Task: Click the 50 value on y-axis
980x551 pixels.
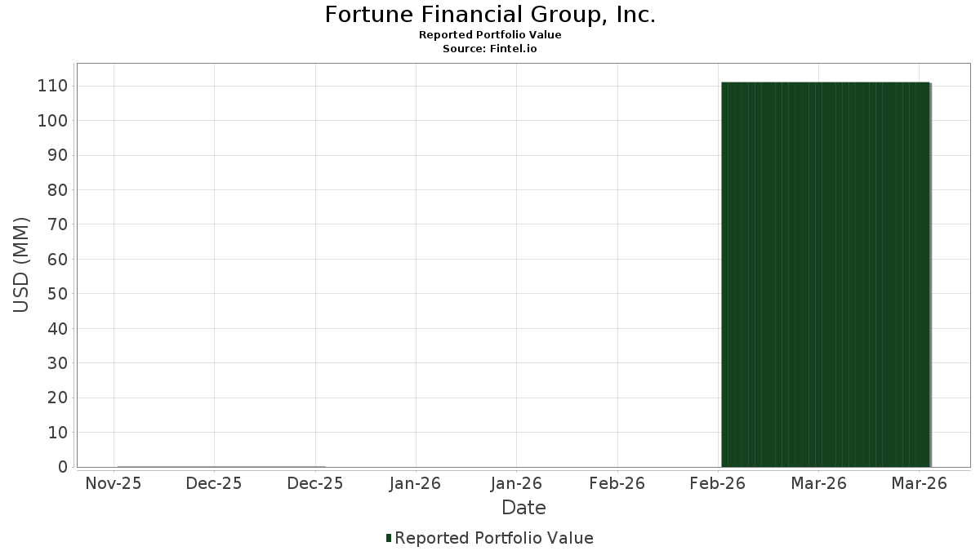Action: (x=58, y=294)
